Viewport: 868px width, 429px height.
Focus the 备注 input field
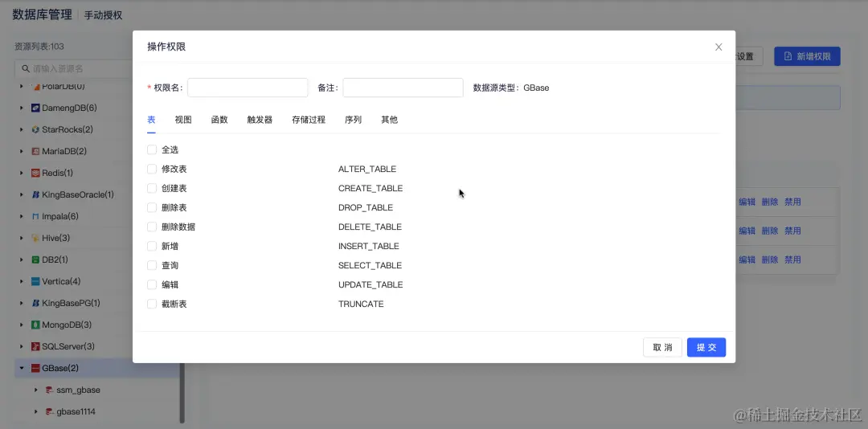[x=403, y=88]
